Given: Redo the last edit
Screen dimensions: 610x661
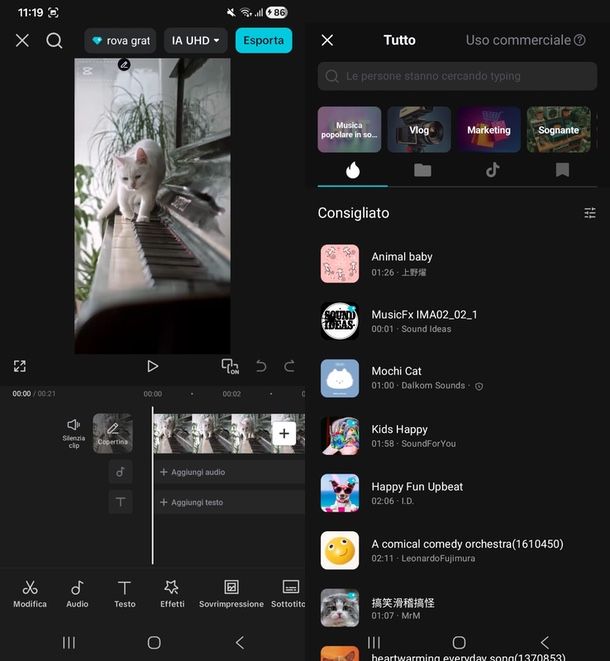Looking at the screenshot, I should click(289, 366).
